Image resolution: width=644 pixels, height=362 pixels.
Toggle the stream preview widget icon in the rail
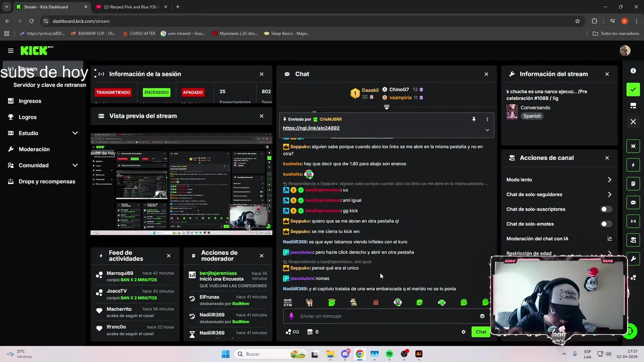pyautogui.click(x=633, y=146)
